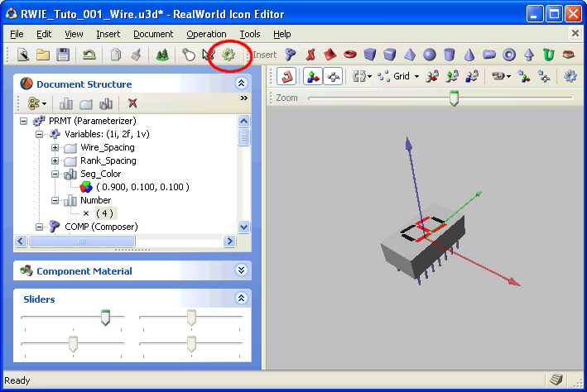Click the delete red X in Document Structure toolbar
Screen dimensions: 587x392
coord(132,103)
